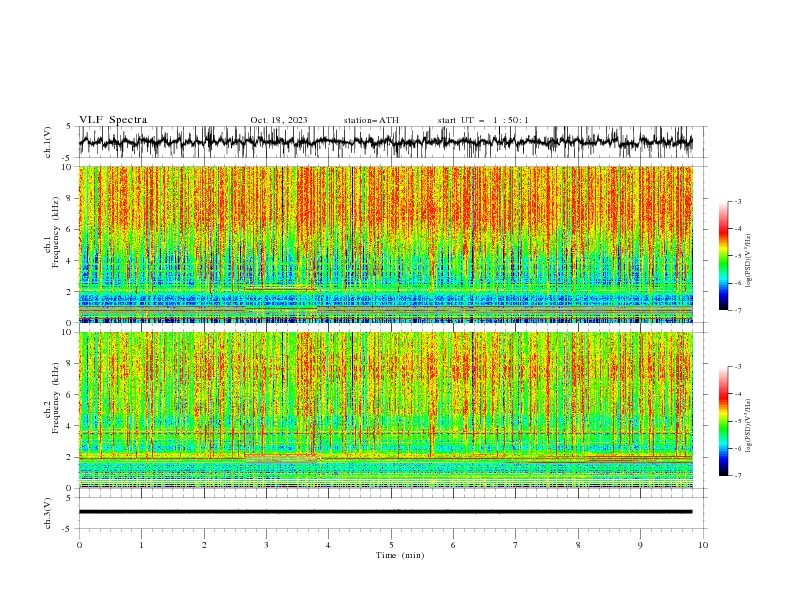The image size is (792, 612).
Task: Click the lower 'log(PSD)(V²/Hz)' colorbar label
Action: tap(749, 426)
